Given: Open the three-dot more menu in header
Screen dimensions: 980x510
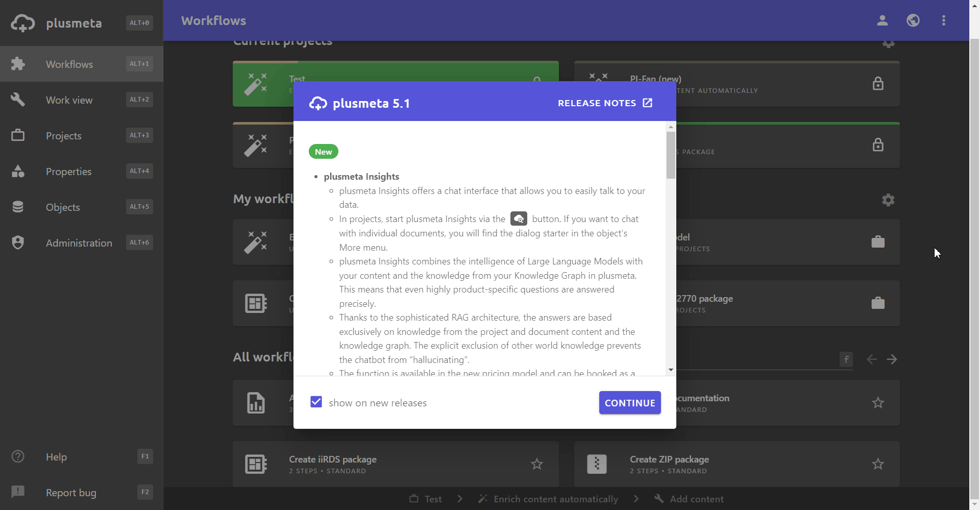Looking at the screenshot, I should (x=944, y=20).
